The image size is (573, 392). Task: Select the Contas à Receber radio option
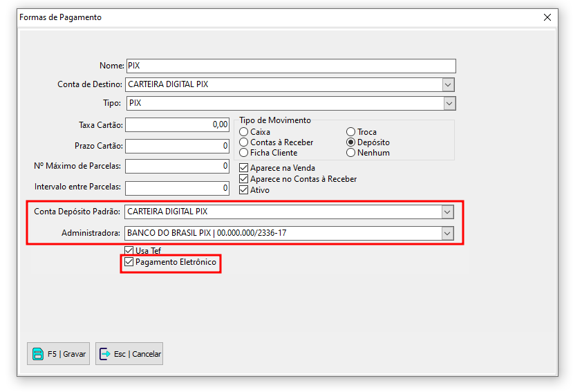pos(243,142)
